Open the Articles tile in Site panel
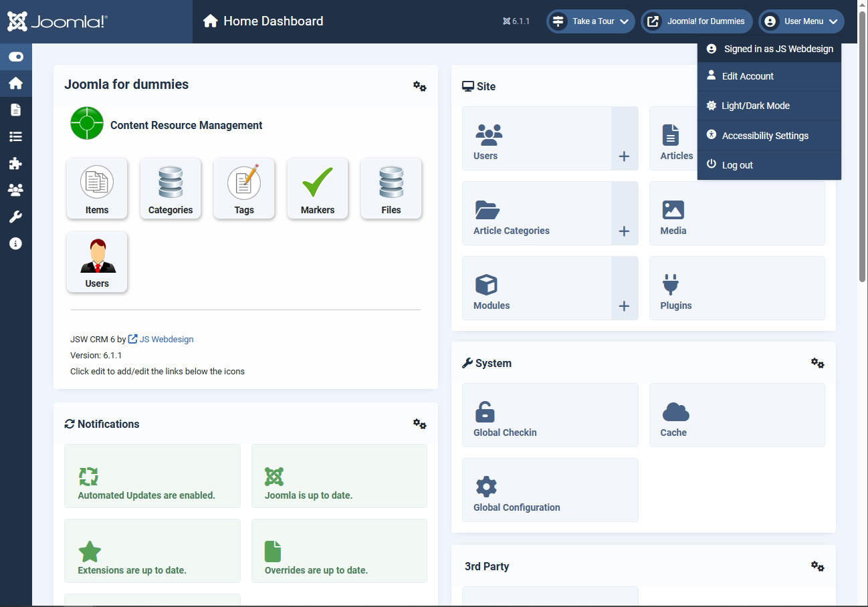868x607 pixels. tap(673, 138)
